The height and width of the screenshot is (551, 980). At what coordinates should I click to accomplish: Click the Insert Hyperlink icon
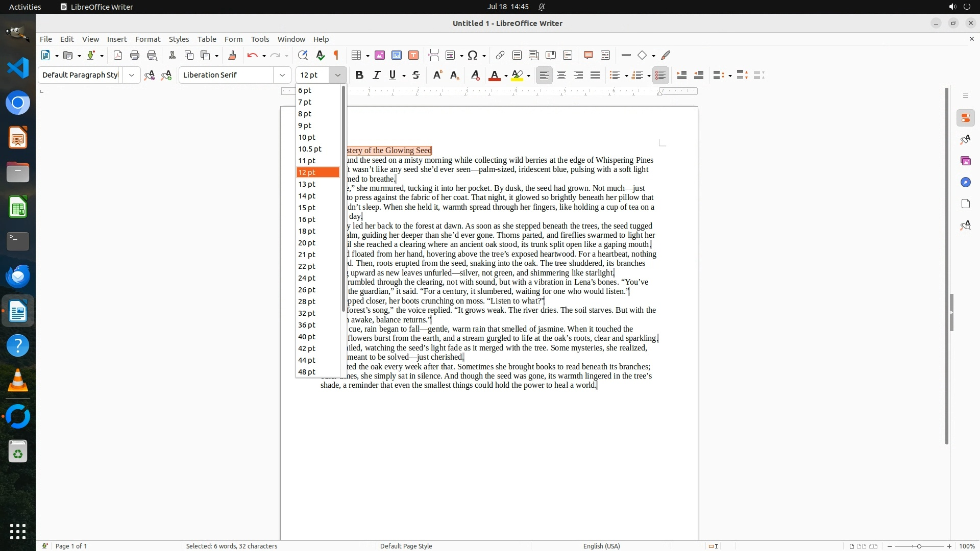click(x=500, y=55)
